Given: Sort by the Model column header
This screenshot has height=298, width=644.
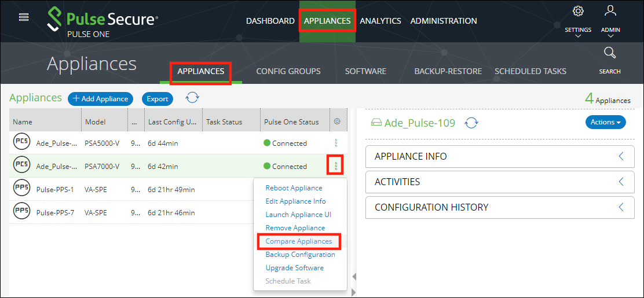Looking at the screenshot, I should tap(104, 122).
